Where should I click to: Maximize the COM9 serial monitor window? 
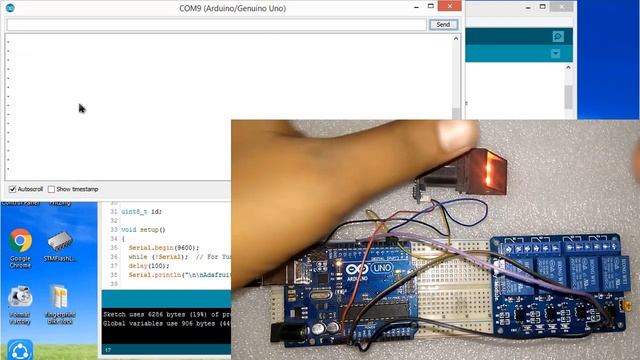pyautogui.click(x=431, y=6)
